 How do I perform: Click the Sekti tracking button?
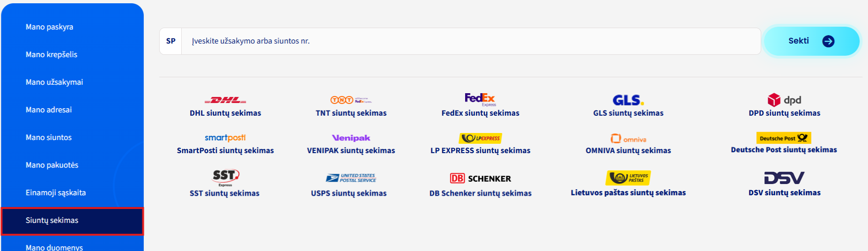click(x=811, y=41)
